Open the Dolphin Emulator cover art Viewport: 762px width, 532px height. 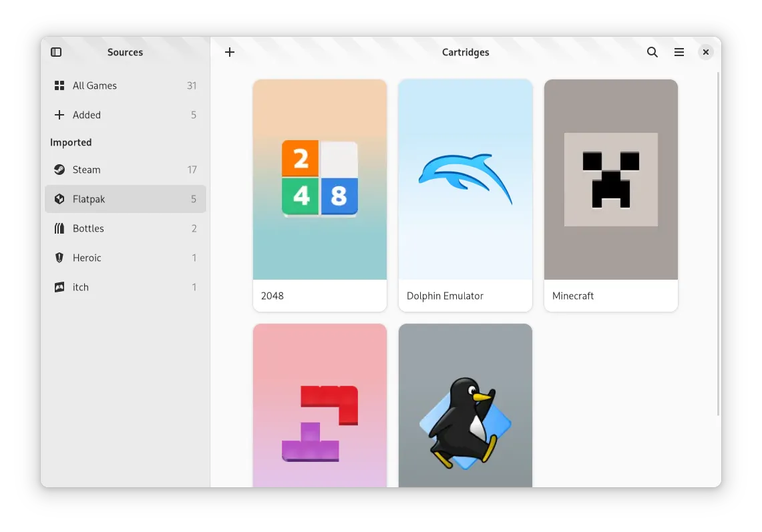[465, 180]
